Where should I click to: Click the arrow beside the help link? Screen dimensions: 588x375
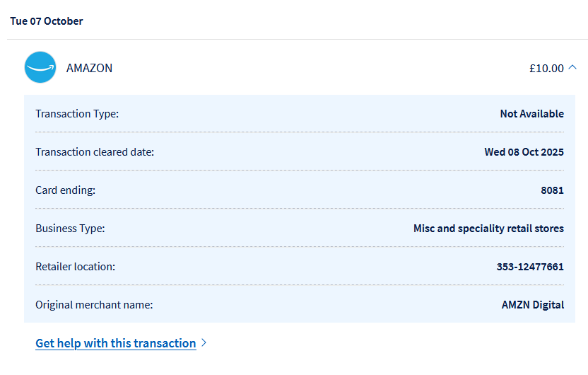click(204, 343)
